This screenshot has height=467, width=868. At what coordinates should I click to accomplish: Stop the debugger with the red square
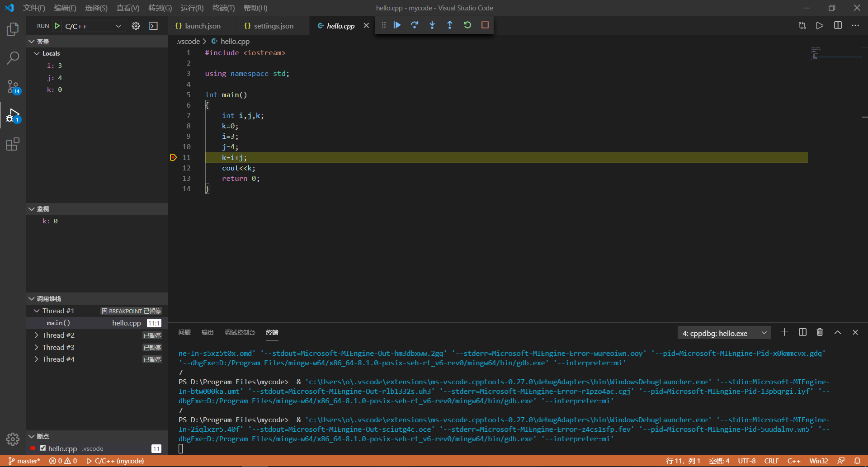tap(485, 25)
